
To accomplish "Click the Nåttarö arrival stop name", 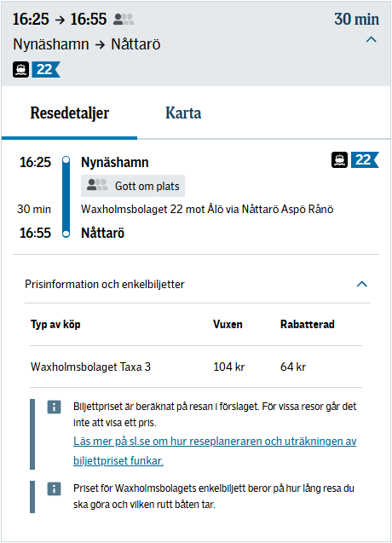I will click(x=102, y=233).
